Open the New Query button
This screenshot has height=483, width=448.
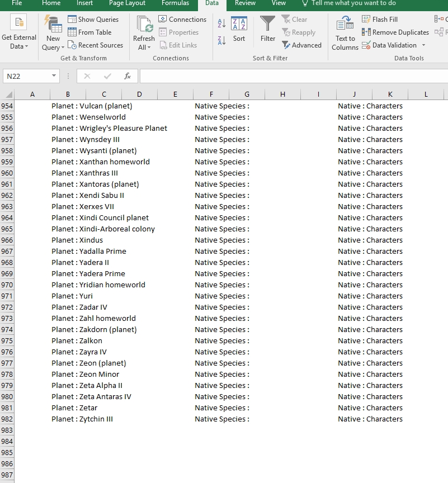(x=53, y=32)
